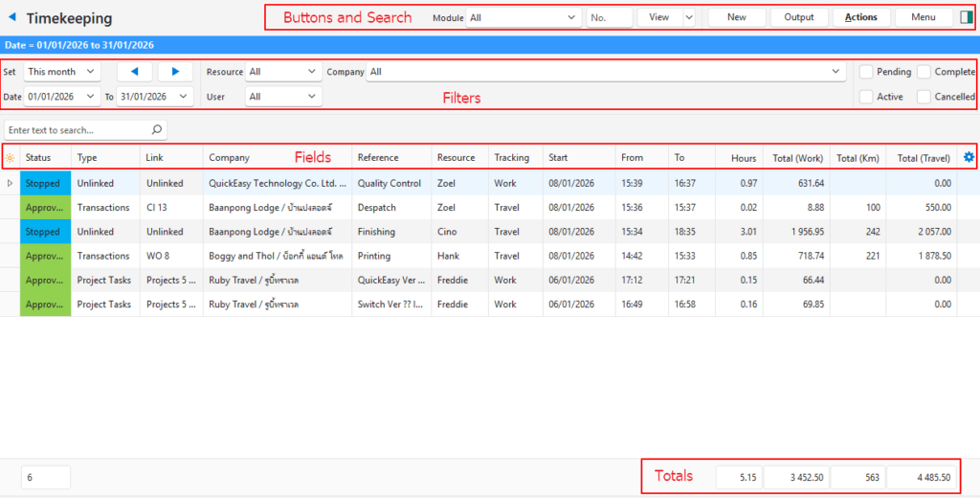Click the sun icon in header row
This screenshot has height=498, width=980.
pyautogui.click(x=10, y=158)
